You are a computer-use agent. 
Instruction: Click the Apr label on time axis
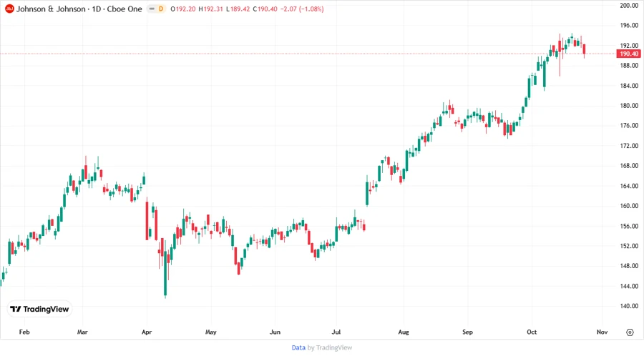(x=147, y=332)
